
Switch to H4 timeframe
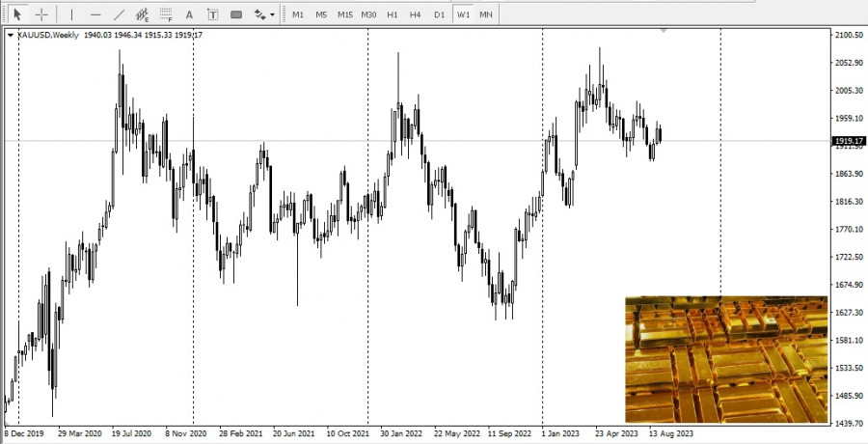(415, 14)
